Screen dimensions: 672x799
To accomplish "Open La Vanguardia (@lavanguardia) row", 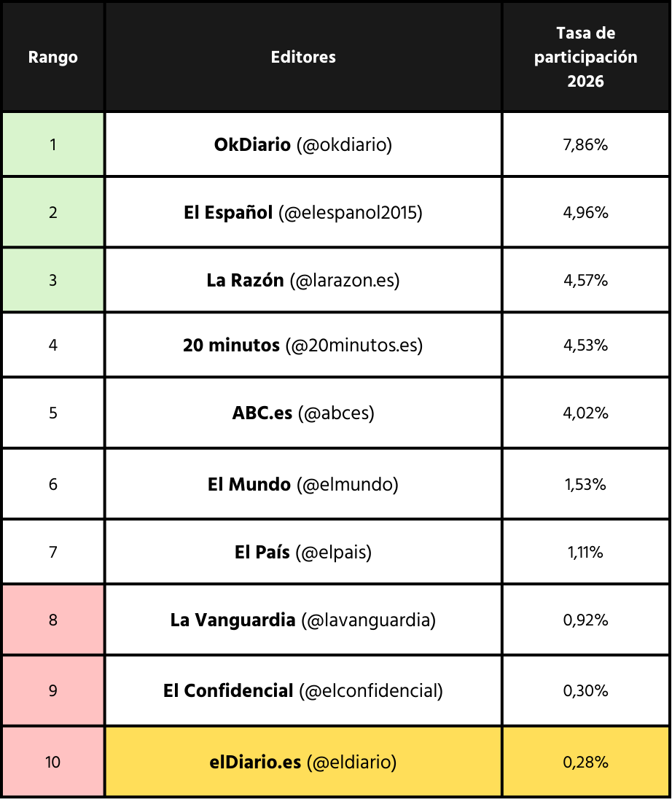I will (x=303, y=620).
